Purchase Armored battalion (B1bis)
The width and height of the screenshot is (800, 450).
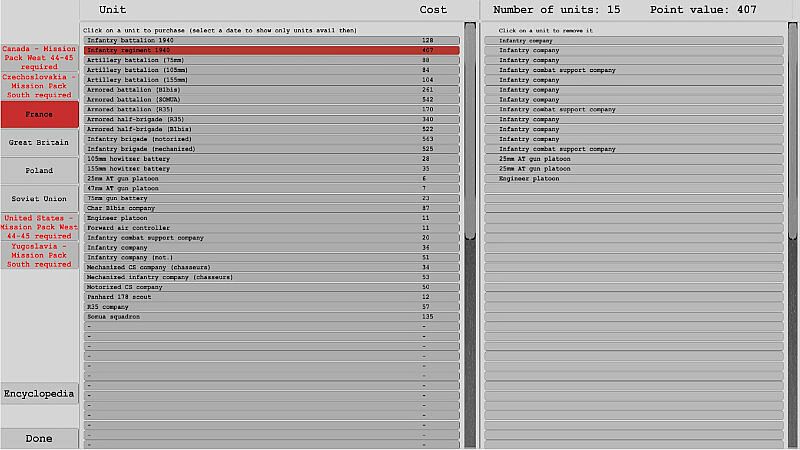point(271,89)
